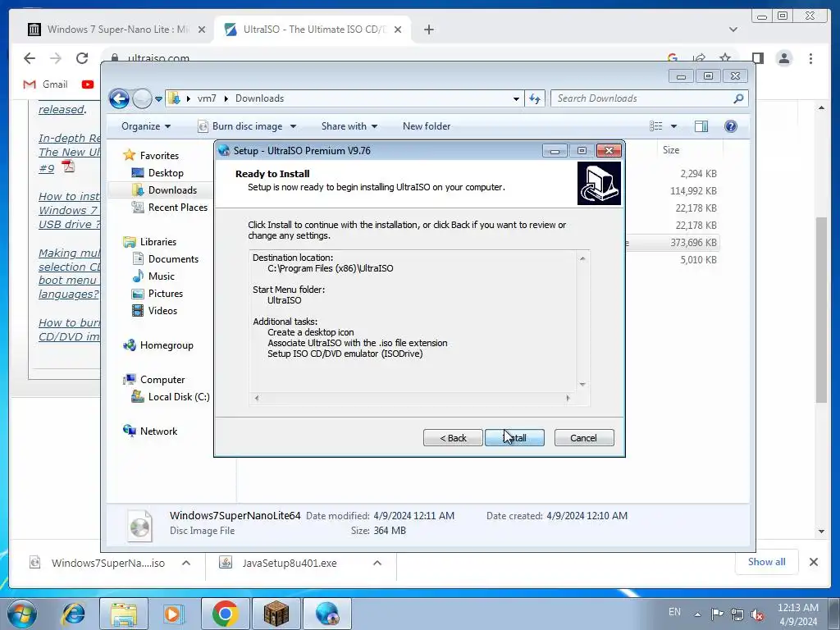Open Explorer help icon

(731, 126)
